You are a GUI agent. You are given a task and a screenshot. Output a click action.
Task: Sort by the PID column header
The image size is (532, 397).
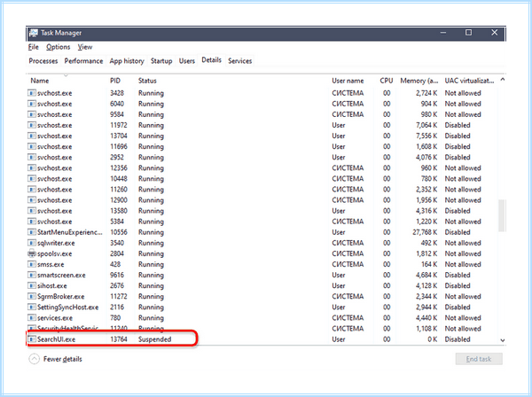115,81
